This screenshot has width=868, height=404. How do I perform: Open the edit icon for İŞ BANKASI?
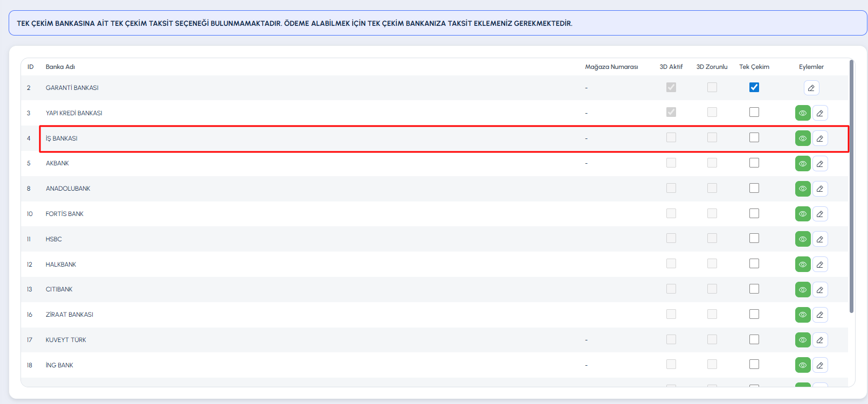point(819,138)
